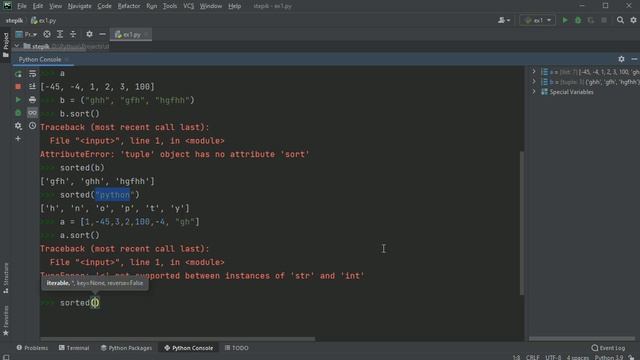Click inside the sorted() console input
The height and width of the screenshot is (360, 640).
95,303
